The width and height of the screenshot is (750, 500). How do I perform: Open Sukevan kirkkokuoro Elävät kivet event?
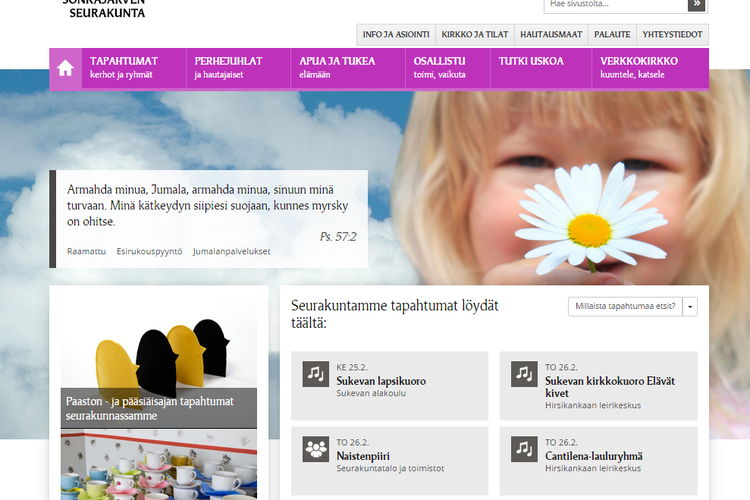610,387
